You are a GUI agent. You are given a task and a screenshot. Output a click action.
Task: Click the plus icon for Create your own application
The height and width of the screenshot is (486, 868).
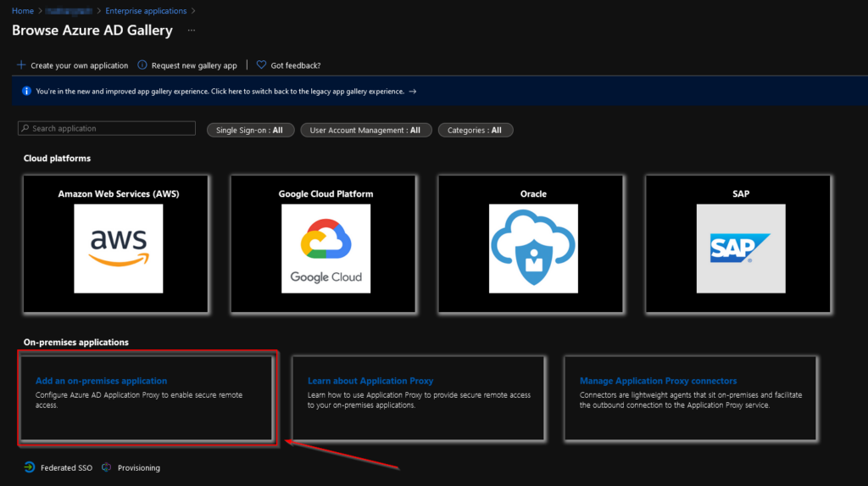coord(21,64)
